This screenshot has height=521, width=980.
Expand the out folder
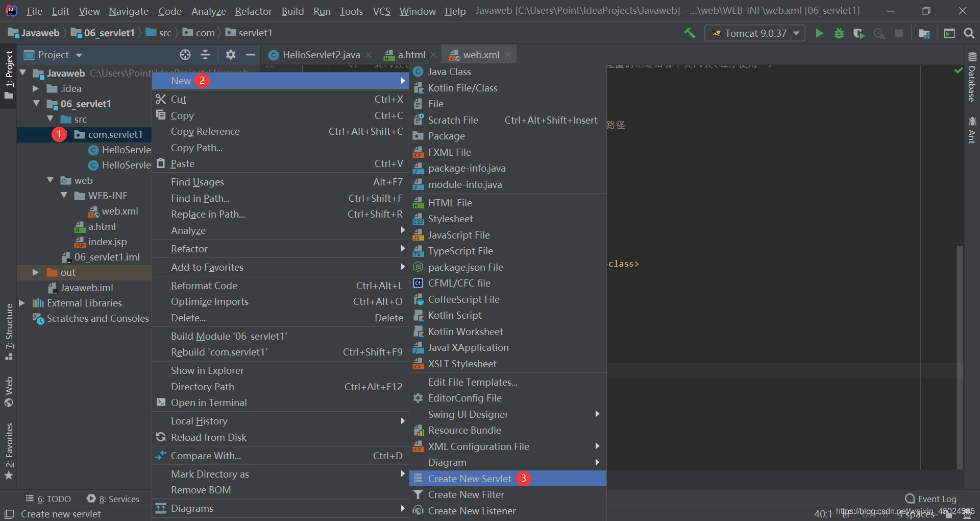pos(36,272)
